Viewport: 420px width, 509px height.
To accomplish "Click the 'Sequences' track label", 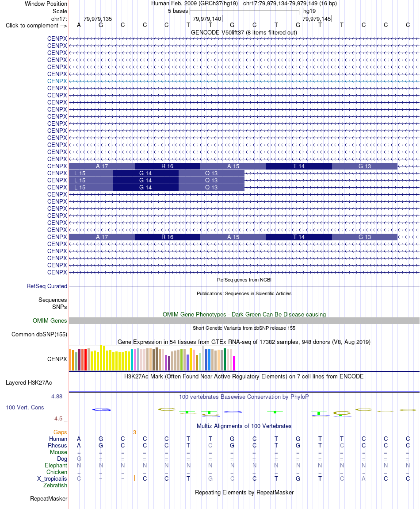I will pyautogui.click(x=53, y=300).
